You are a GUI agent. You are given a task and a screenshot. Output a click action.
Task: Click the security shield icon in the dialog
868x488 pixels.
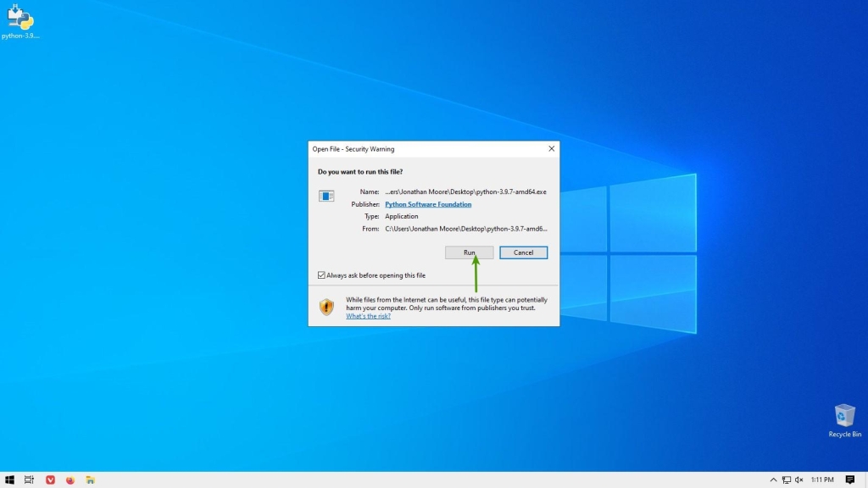click(326, 307)
